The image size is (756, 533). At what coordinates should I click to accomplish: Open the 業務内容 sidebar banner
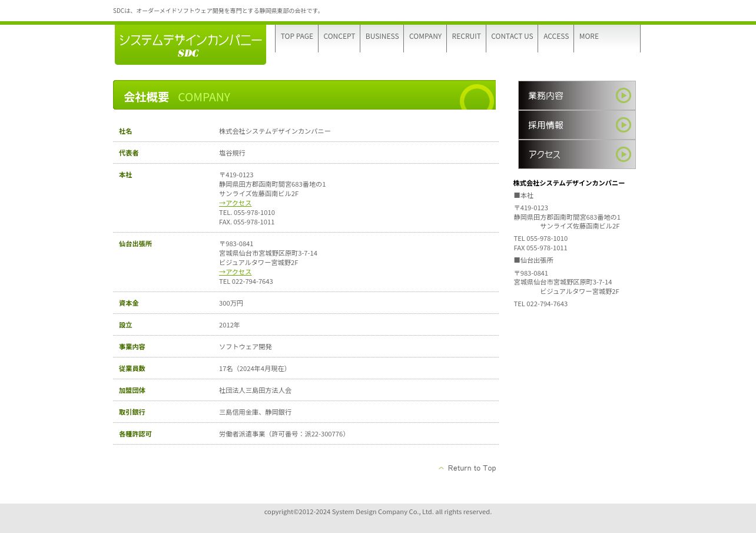click(x=577, y=95)
